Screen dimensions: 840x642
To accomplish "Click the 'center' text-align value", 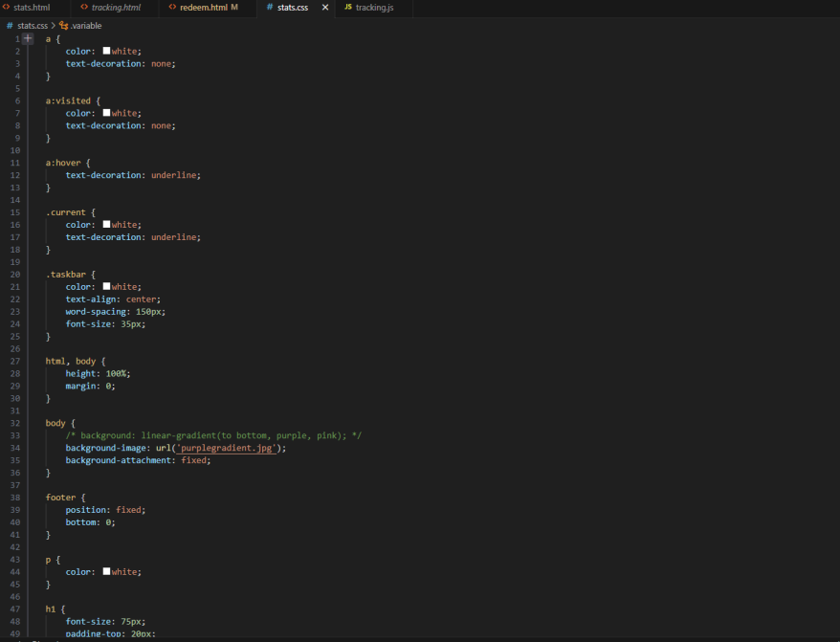I will tap(141, 299).
